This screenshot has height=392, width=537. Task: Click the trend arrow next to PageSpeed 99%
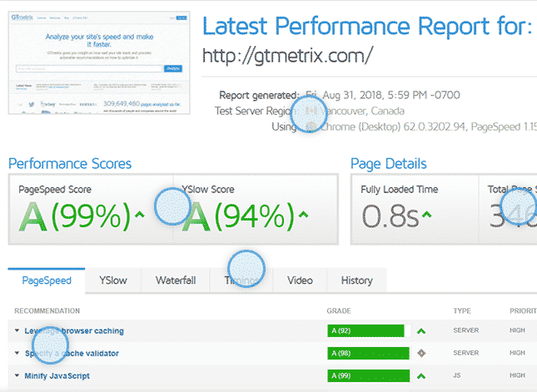click(x=139, y=215)
